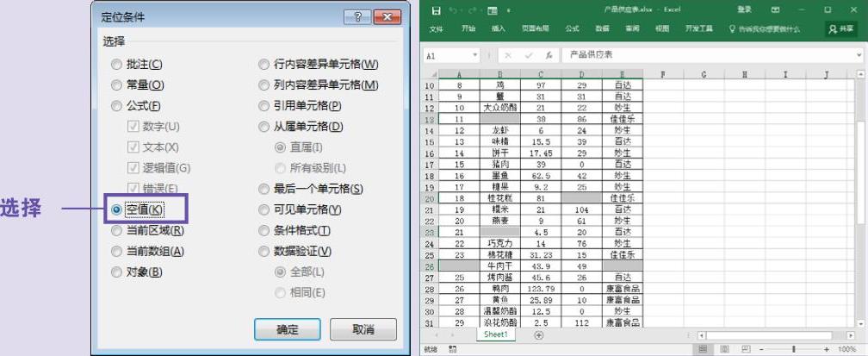Switch to the 数据 ribbon tab
This screenshot has height=356, width=868.
[602, 28]
